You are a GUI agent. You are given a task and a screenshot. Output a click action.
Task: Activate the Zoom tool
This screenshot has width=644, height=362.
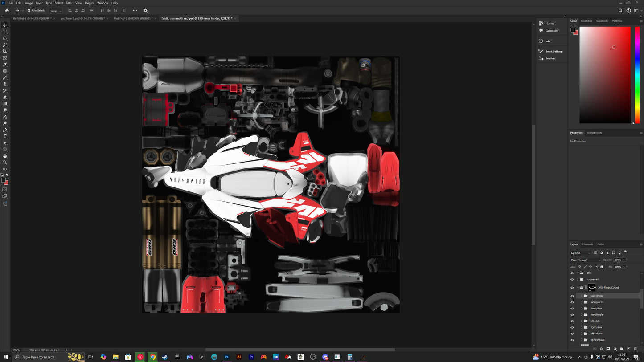click(x=5, y=162)
